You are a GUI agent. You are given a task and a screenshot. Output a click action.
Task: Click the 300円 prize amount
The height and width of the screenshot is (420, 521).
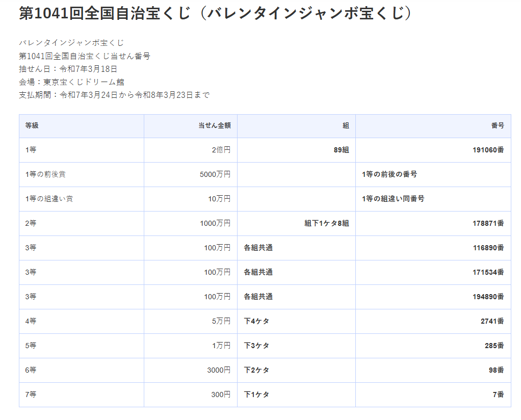coord(221,395)
